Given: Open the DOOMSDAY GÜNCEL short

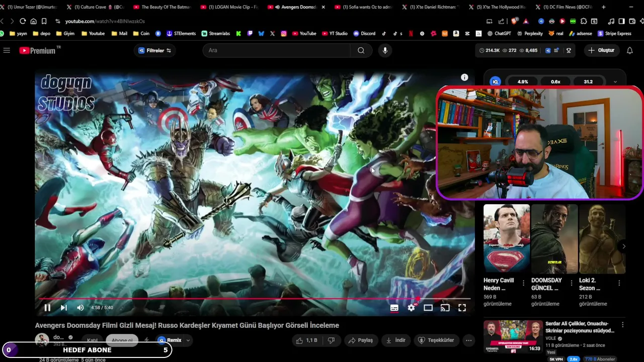Looking at the screenshot, I should point(554,238).
